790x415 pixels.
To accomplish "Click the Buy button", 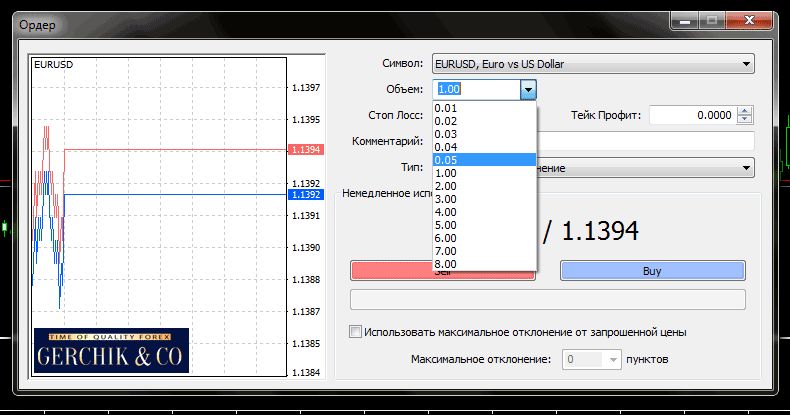I will [652, 270].
